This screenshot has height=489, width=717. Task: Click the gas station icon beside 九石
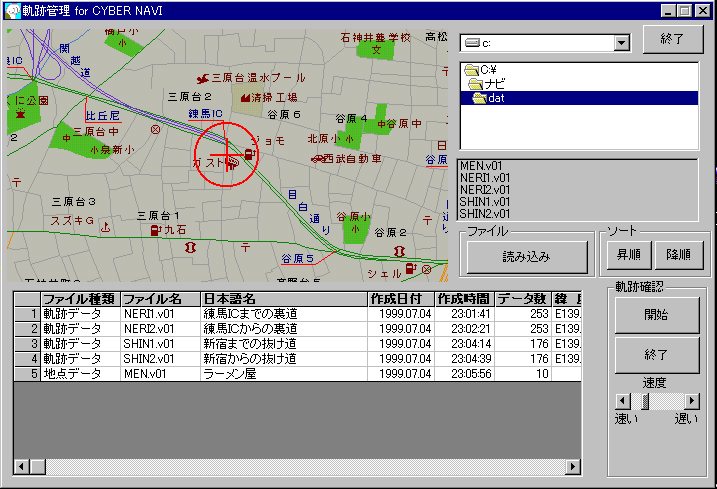tap(155, 230)
